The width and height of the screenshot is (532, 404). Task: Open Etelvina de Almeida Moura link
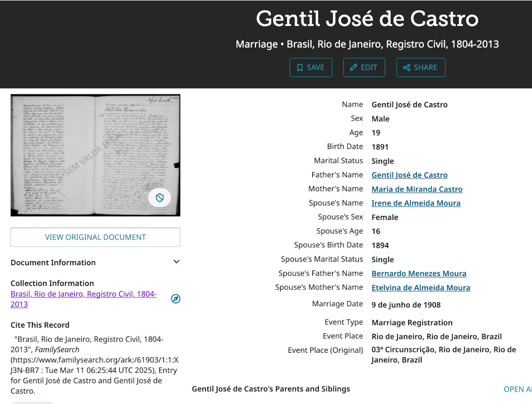click(421, 288)
